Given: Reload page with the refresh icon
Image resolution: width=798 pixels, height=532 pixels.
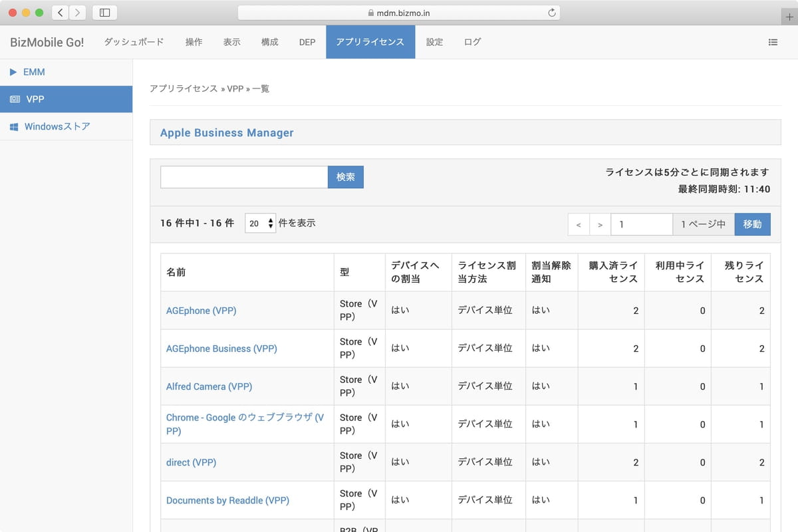Looking at the screenshot, I should 551,13.
